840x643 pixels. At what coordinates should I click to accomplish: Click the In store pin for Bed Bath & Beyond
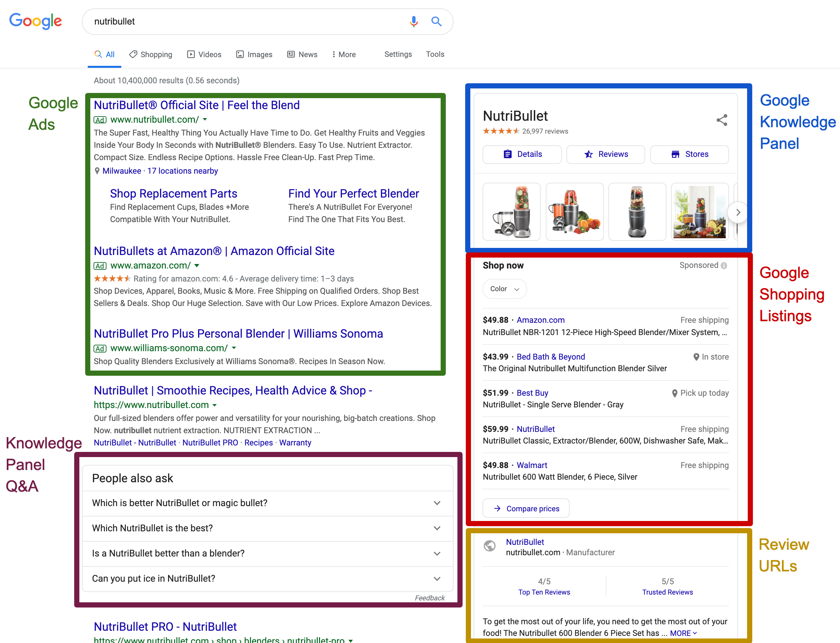pyautogui.click(x=696, y=357)
